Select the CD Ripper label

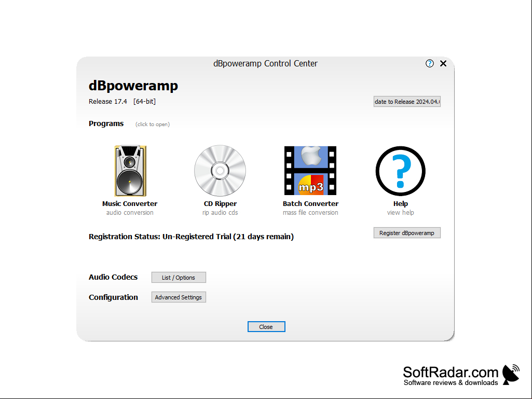(x=220, y=203)
